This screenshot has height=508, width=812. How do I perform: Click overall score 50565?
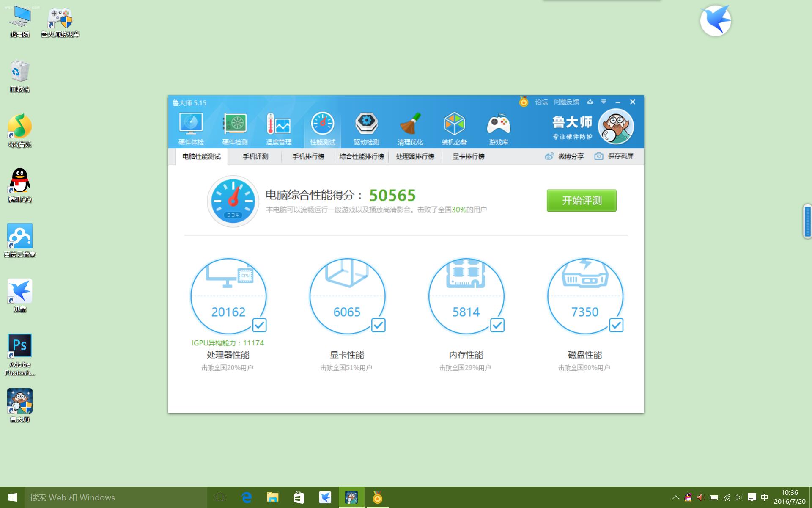[392, 195]
